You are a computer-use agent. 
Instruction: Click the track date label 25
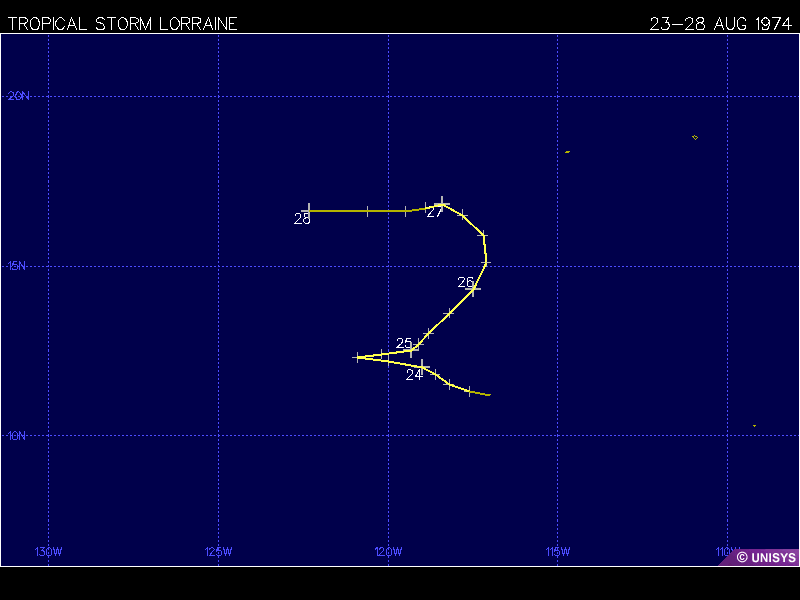[404, 343]
